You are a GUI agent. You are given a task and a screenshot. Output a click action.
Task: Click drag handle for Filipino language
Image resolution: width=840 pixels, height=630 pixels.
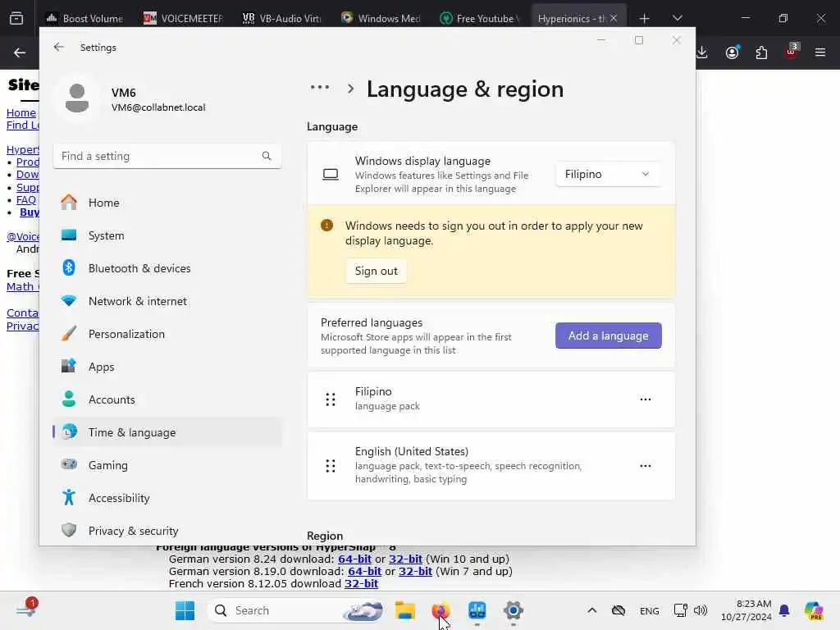pyautogui.click(x=331, y=399)
